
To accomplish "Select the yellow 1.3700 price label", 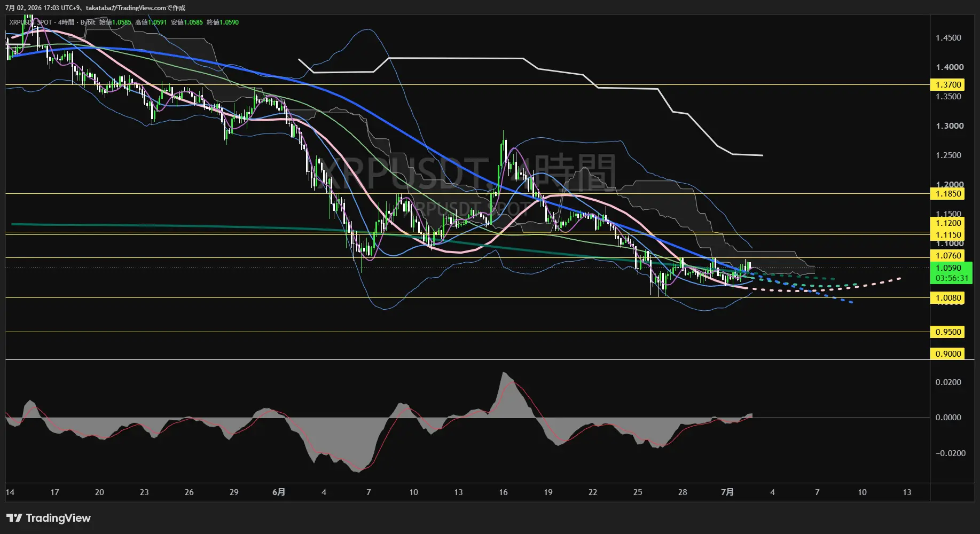I will (x=948, y=85).
